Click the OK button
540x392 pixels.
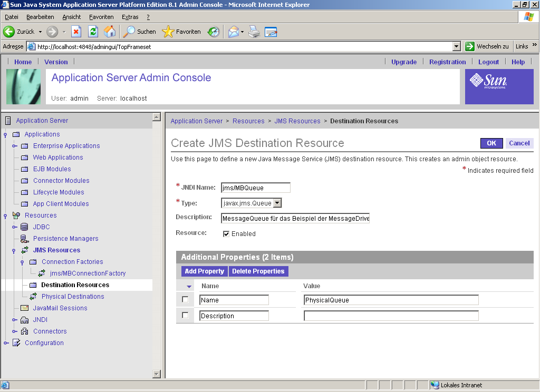[x=491, y=143]
